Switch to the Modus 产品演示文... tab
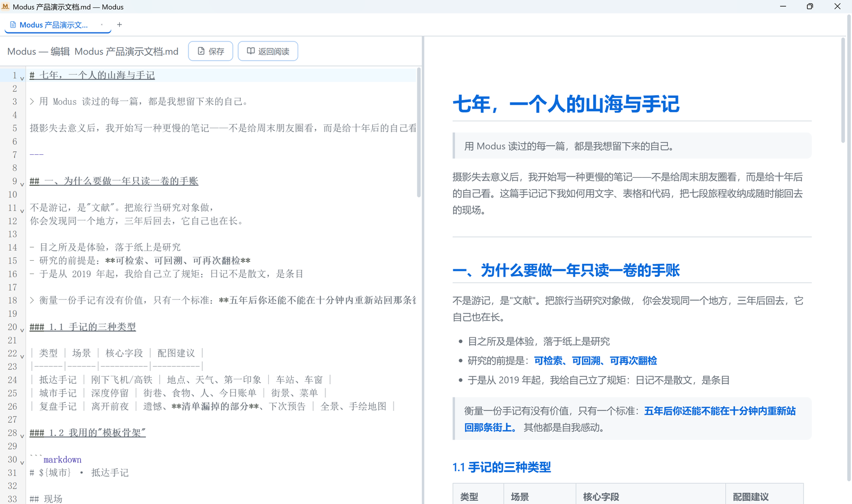 (53, 24)
